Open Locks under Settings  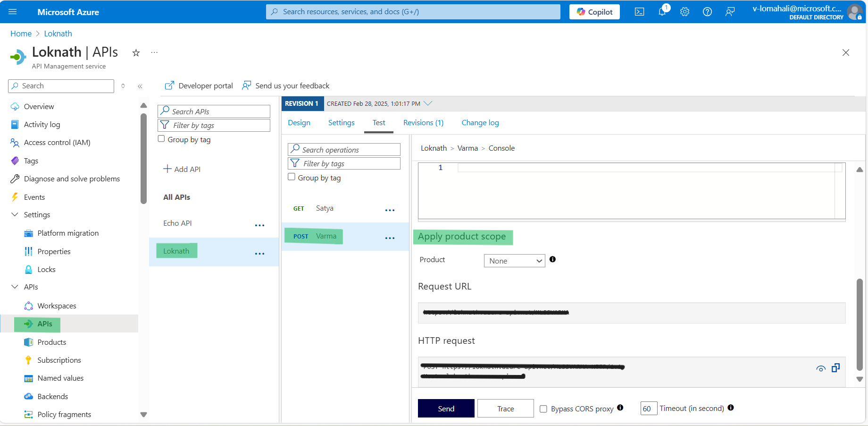point(46,270)
